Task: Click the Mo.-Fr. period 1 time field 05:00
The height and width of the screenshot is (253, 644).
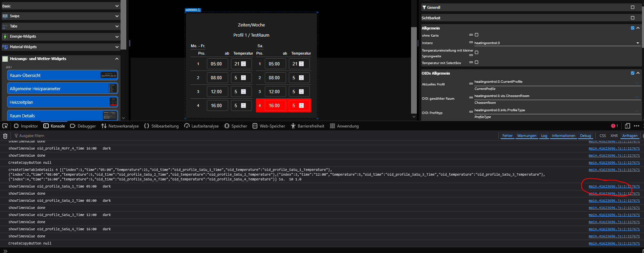Action: click(x=217, y=64)
